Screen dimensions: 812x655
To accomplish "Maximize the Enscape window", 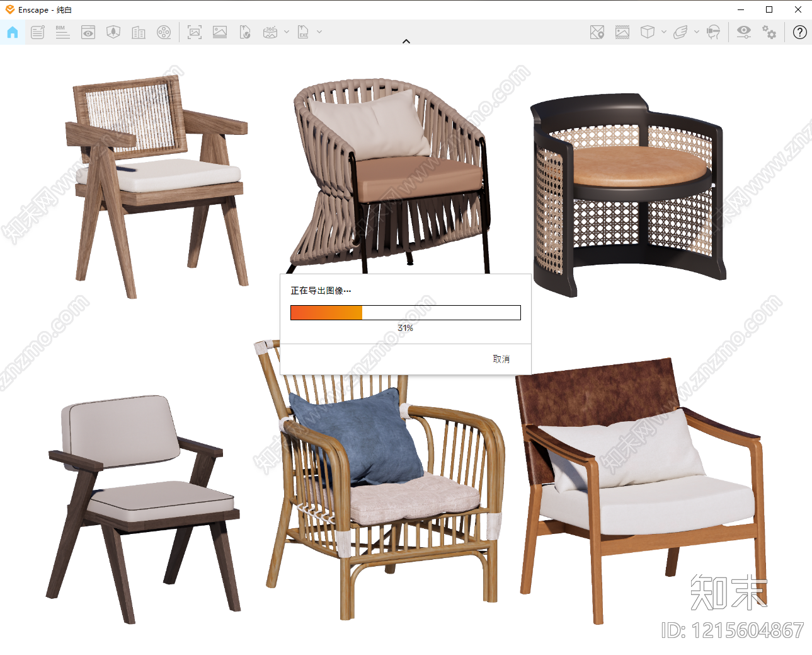I will 769,9.
